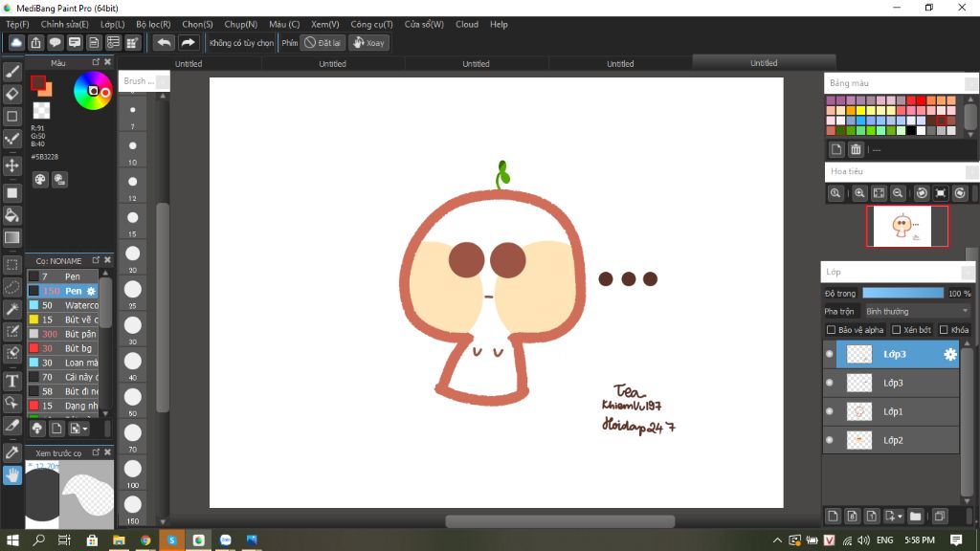The image size is (980, 551).
Task: Click the Undo arrow in toolbar
Action: click(165, 42)
